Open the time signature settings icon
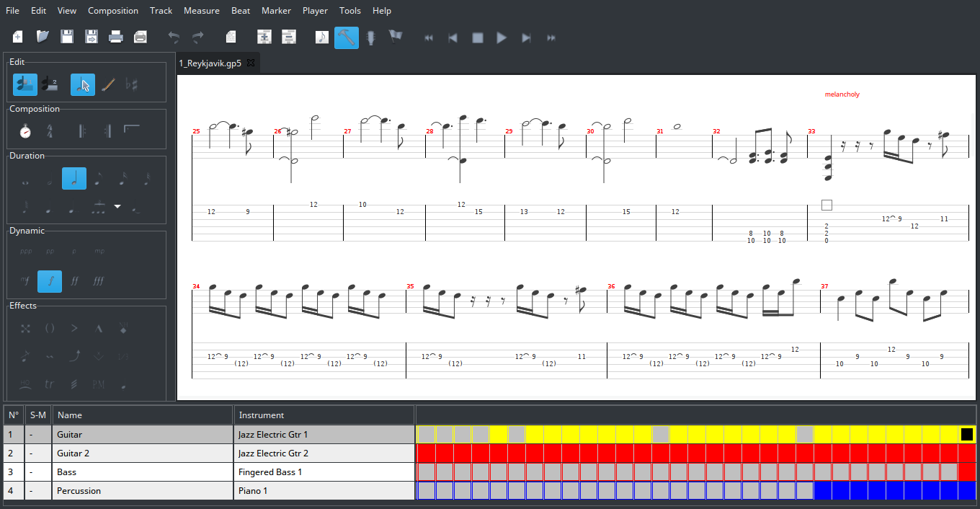This screenshot has height=509, width=980. pyautogui.click(x=50, y=131)
